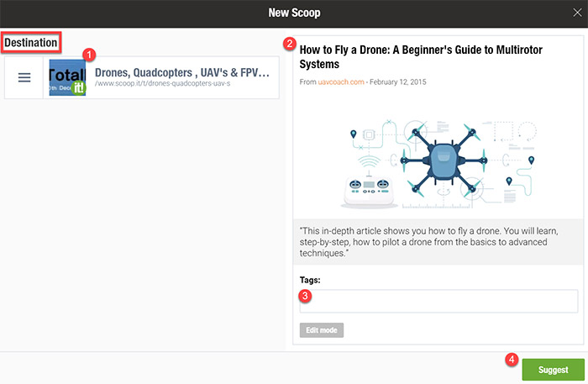This screenshot has width=588, height=384.
Task: Click the red number 1 annotation marker
Action: click(x=89, y=53)
